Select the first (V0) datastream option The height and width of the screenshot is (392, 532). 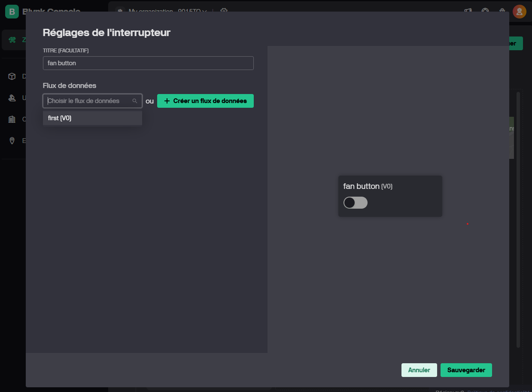point(92,118)
